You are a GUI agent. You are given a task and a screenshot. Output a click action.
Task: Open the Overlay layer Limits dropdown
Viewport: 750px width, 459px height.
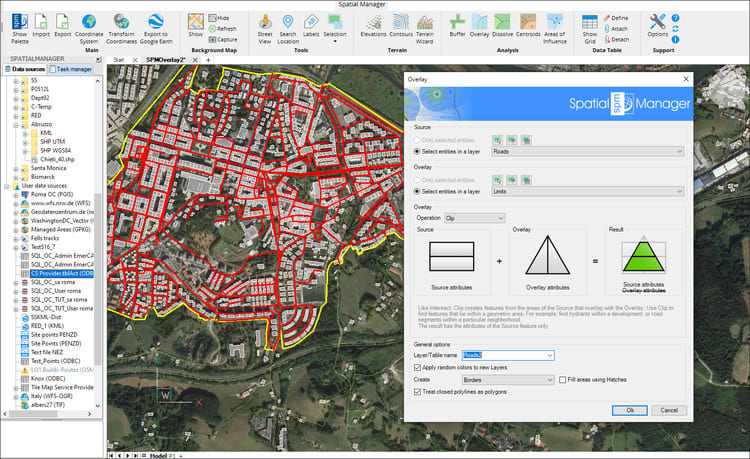[588, 191]
